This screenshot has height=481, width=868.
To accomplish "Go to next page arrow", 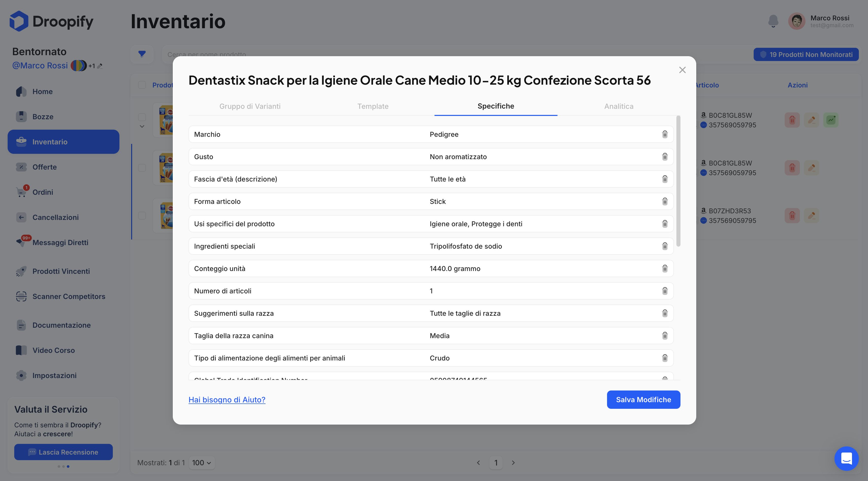I will pyautogui.click(x=513, y=462).
